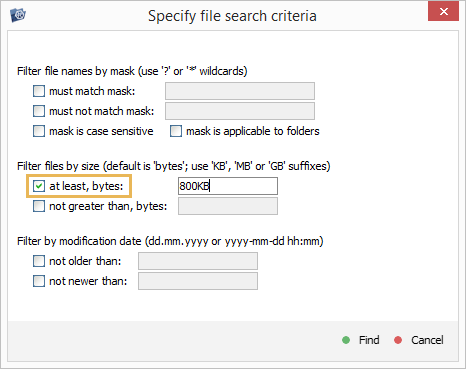Click the minimum size field showing 800KB
The height and width of the screenshot is (369, 466).
coord(228,186)
